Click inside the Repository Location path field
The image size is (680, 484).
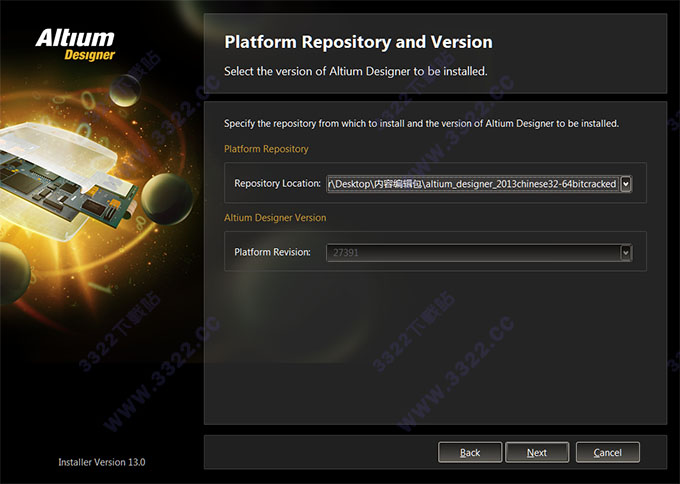pyautogui.click(x=472, y=184)
